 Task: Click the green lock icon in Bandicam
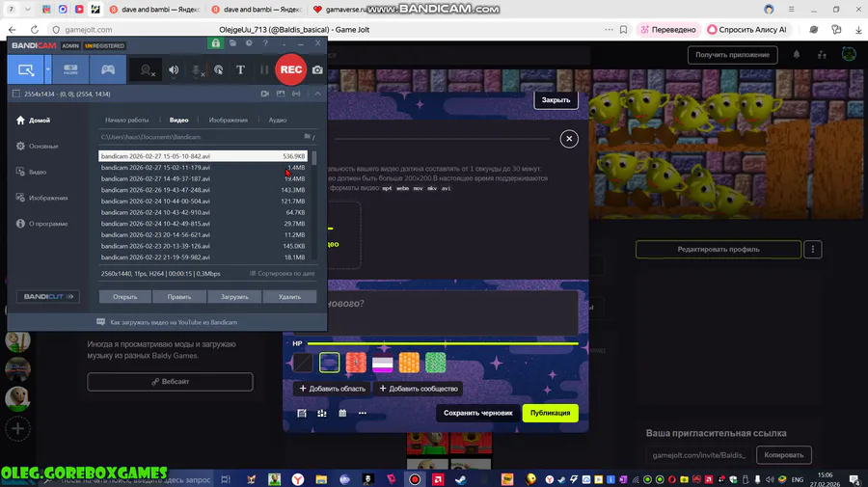pyautogui.click(x=215, y=43)
